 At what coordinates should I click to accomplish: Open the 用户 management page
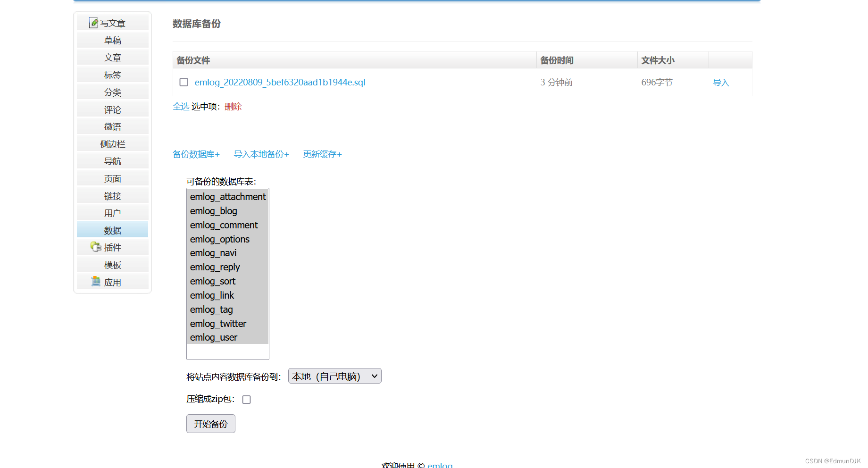pos(113,212)
